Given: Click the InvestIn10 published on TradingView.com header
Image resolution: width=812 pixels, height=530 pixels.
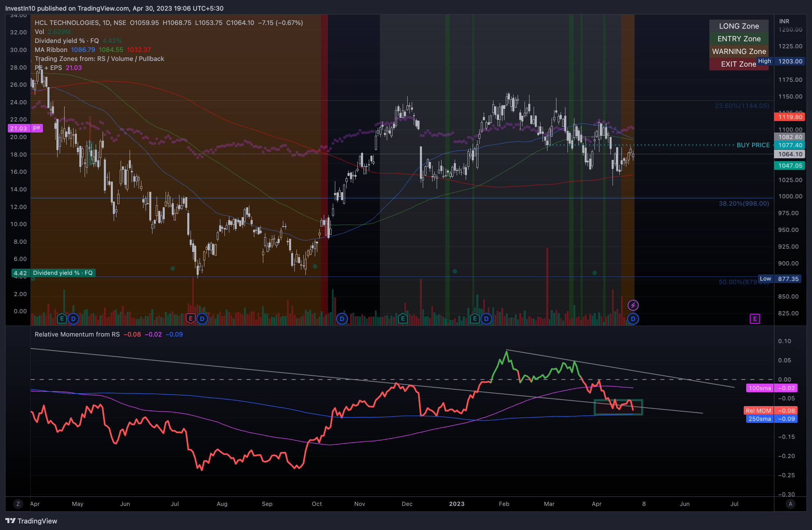Looking at the screenshot, I should 114,8.
